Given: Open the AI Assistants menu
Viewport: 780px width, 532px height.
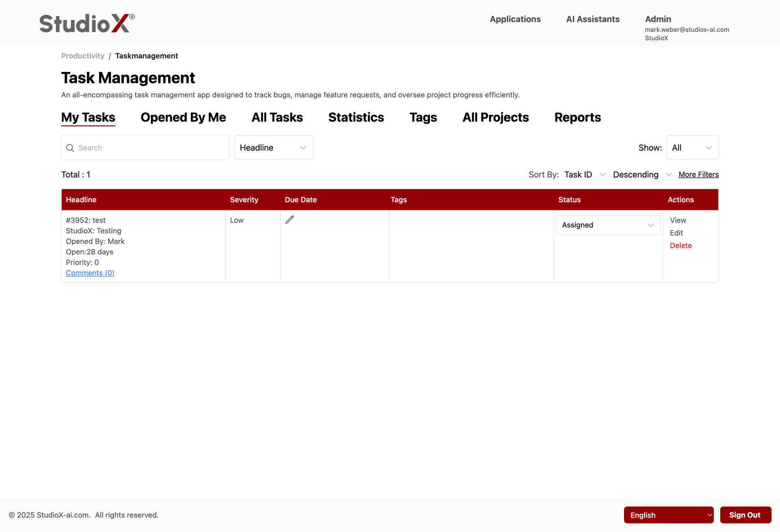Looking at the screenshot, I should point(593,19).
